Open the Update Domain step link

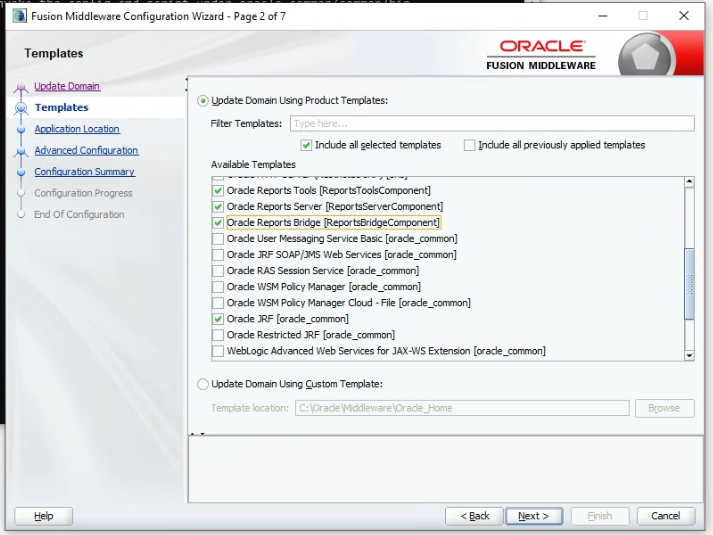coord(67,86)
